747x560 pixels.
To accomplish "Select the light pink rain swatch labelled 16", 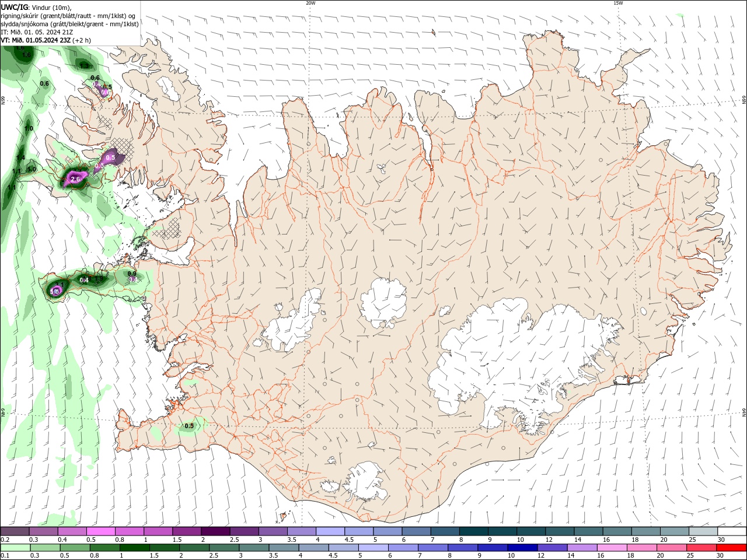I will (612, 548).
